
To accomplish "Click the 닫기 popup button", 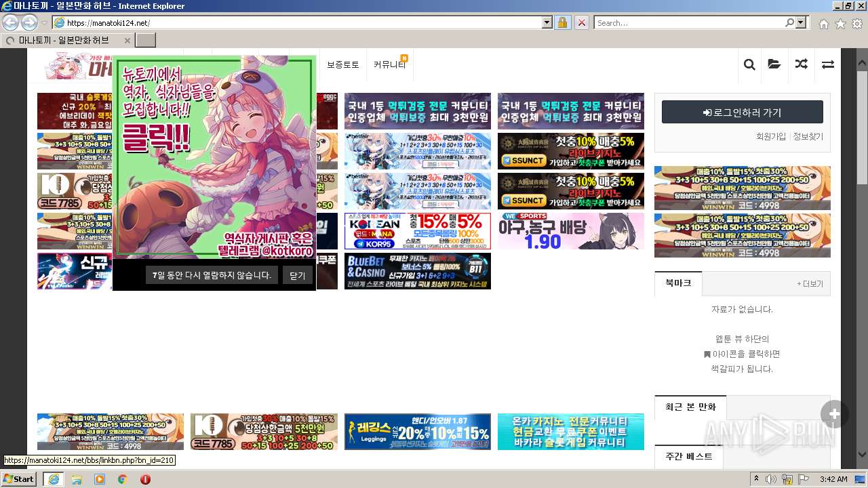I will click(x=297, y=275).
